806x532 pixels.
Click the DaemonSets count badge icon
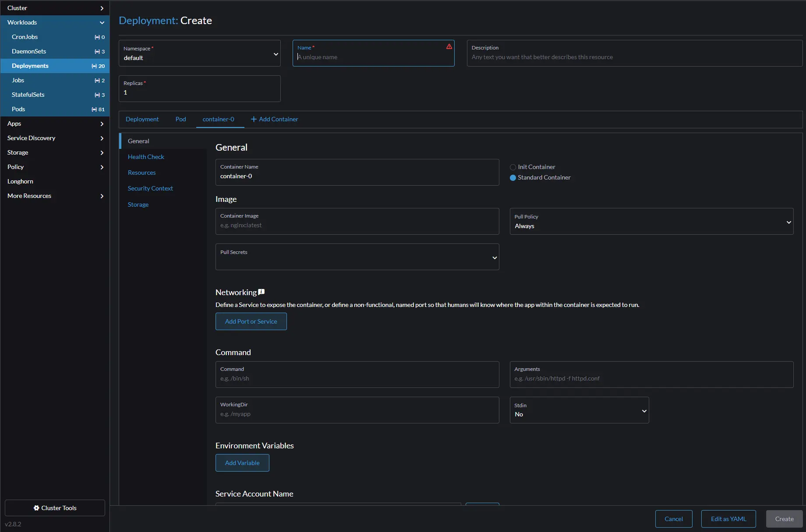point(97,52)
